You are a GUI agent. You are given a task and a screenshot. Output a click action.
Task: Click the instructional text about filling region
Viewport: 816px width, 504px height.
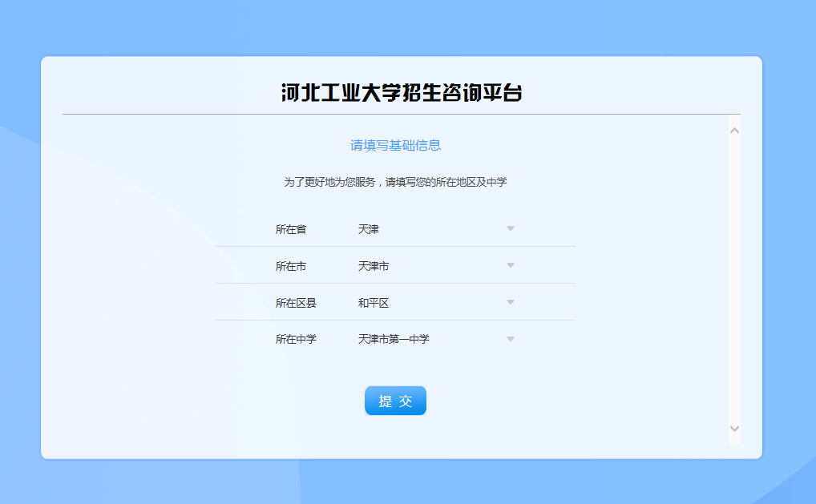tap(394, 182)
